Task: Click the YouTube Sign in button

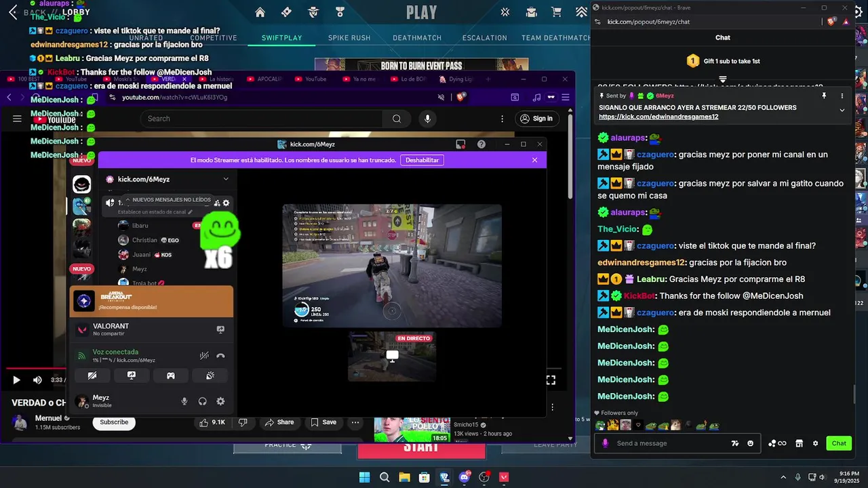Action: click(536, 119)
